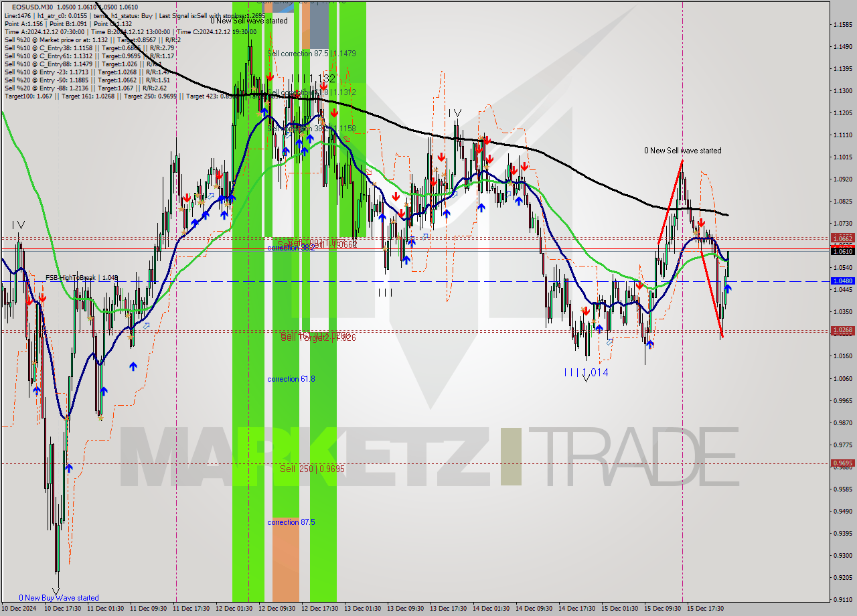Click the '13 Dec 17:30' time label

448,609
